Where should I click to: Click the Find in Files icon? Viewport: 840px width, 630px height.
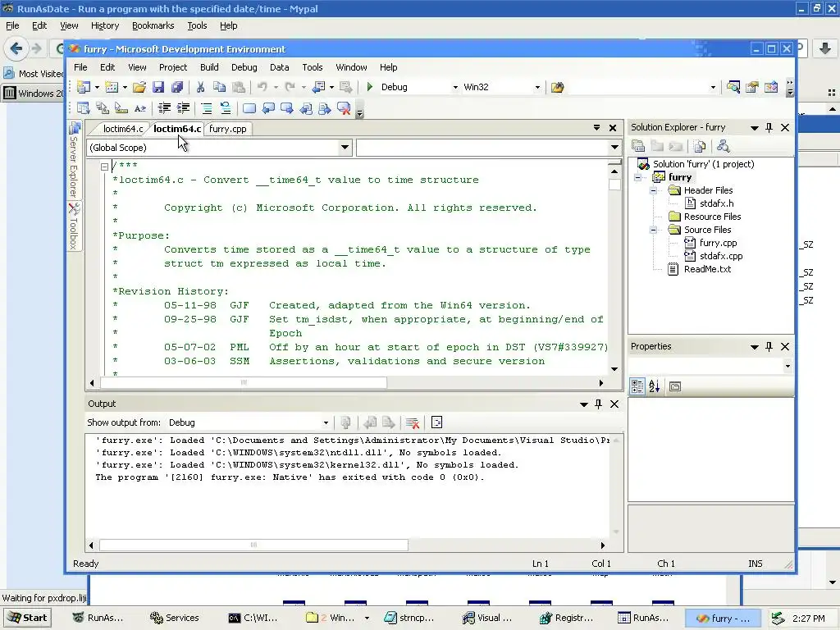click(557, 87)
